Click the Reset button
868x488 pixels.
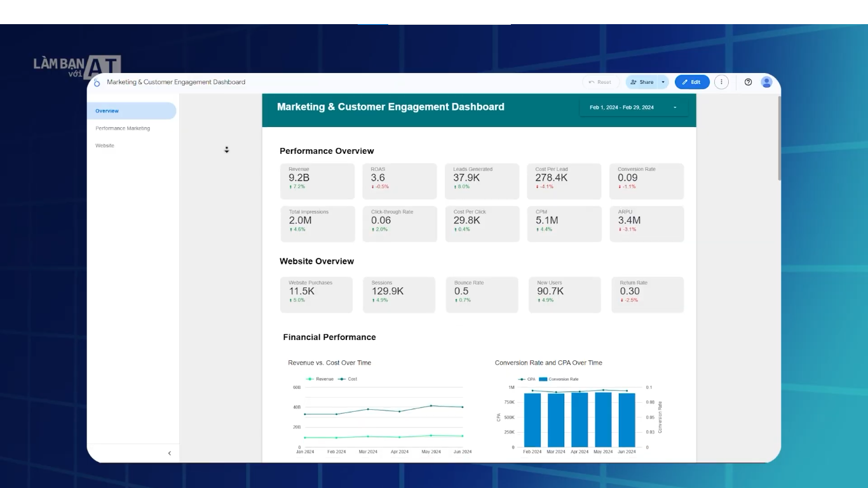click(600, 82)
